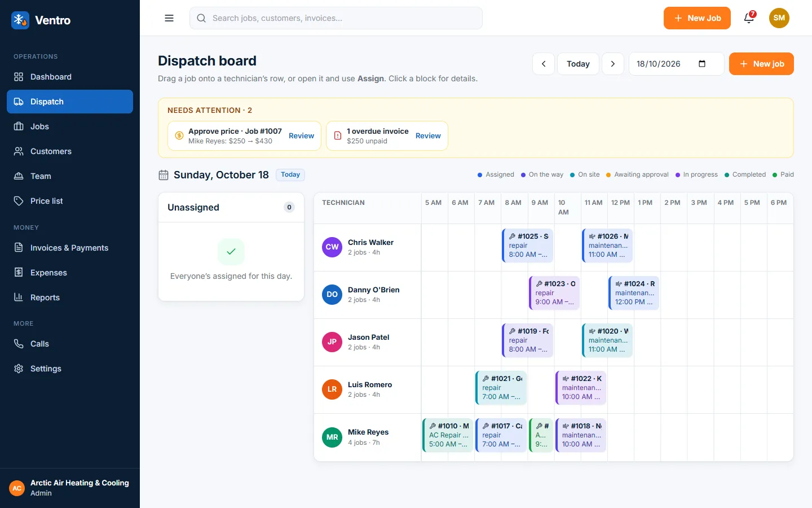Open the hamburger menu icon
The width and height of the screenshot is (812, 508).
click(169, 18)
